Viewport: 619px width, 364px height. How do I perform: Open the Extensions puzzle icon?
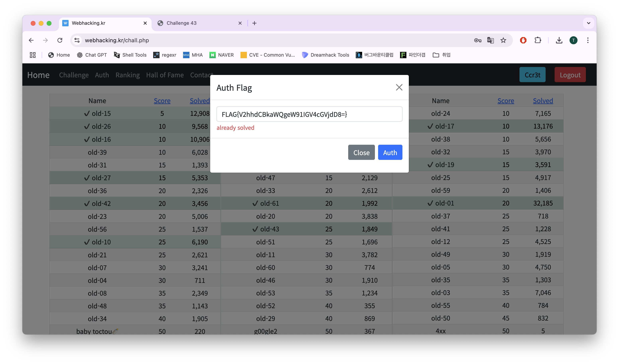(538, 40)
